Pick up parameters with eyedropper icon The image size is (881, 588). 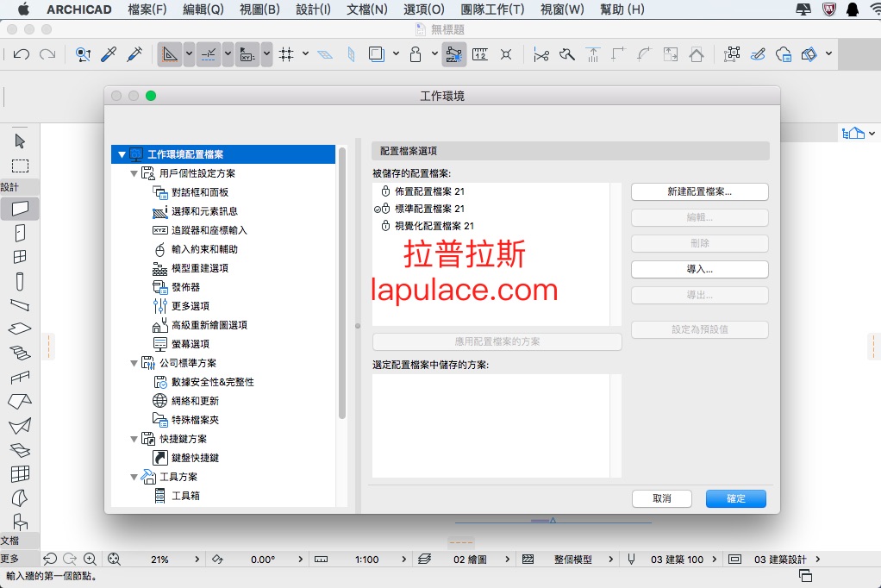click(109, 54)
